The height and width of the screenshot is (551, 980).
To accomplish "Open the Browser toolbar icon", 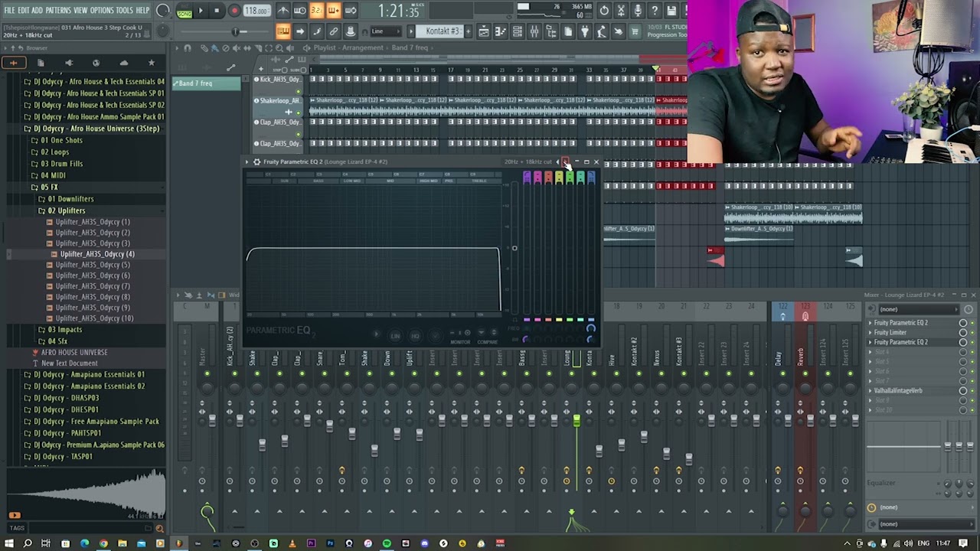I will [551, 31].
